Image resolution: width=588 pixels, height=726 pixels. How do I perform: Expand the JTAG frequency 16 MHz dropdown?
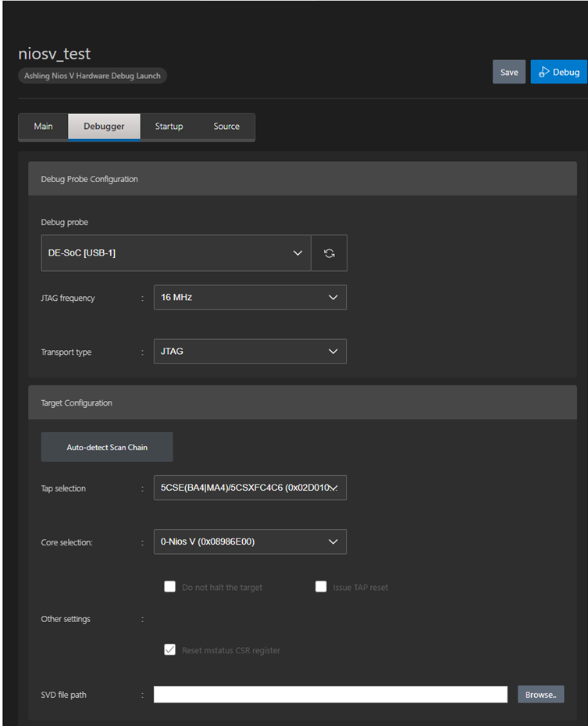click(250, 298)
